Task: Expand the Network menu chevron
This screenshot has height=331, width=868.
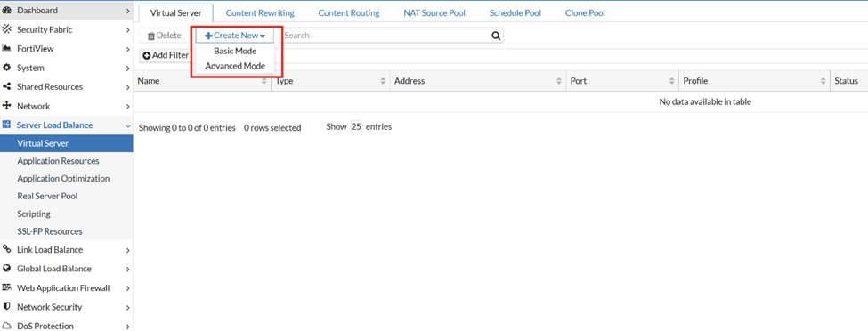Action: [127, 106]
